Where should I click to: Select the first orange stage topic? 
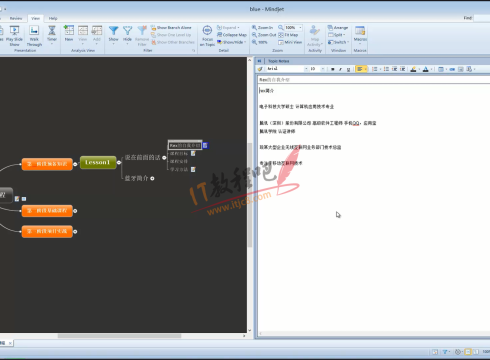pos(47,164)
